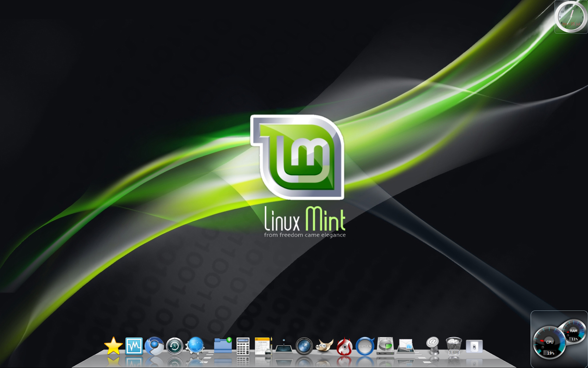The image size is (588, 368).
Task: Open the hard disk usage pie chart icon
Action: [x=385, y=346]
